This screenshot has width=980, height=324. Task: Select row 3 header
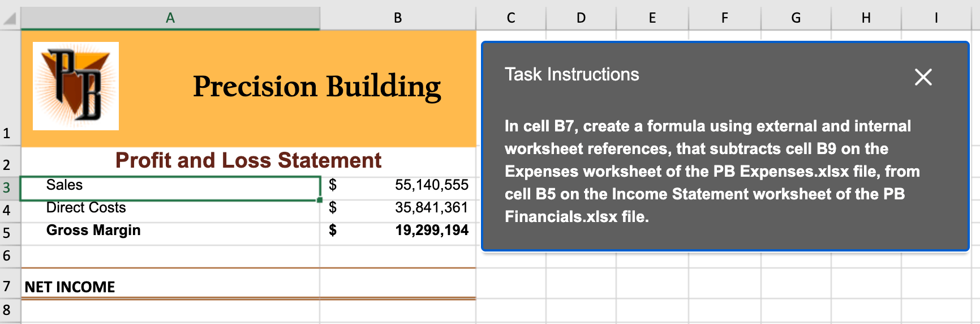(10, 188)
